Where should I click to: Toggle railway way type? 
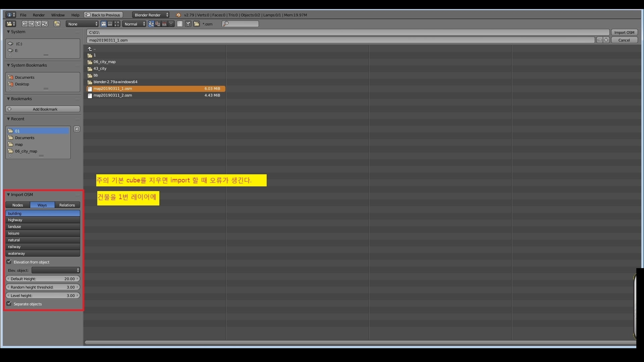click(43, 247)
